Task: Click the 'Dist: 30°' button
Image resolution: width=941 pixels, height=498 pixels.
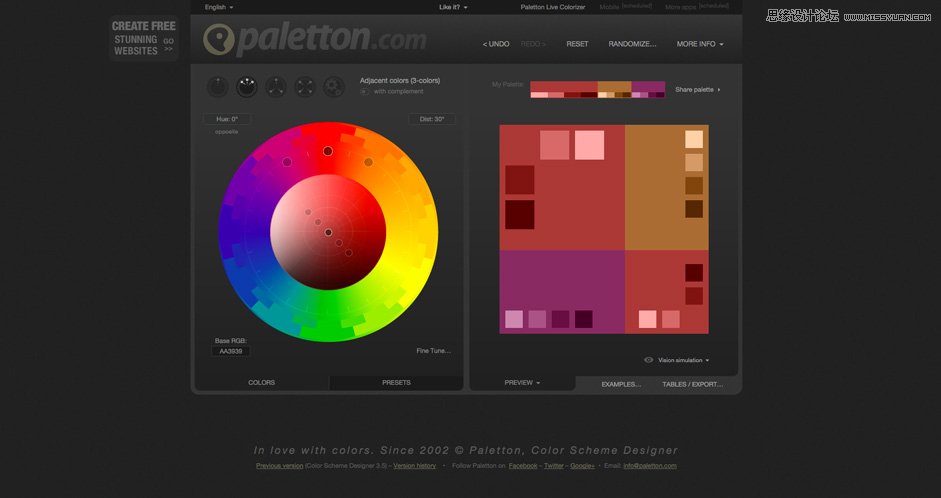Action: tap(432, 119)
